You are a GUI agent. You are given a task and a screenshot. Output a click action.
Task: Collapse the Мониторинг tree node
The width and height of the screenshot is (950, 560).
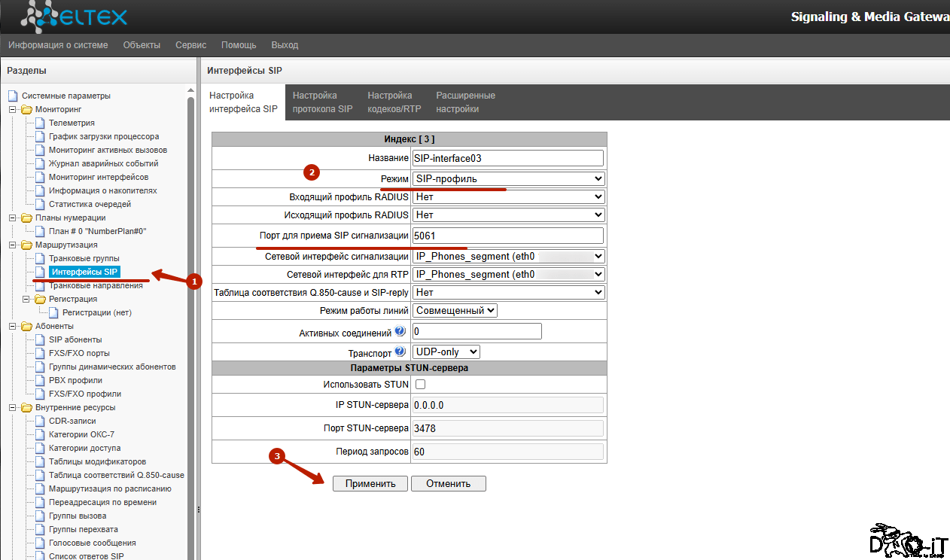tap(13, 109)
